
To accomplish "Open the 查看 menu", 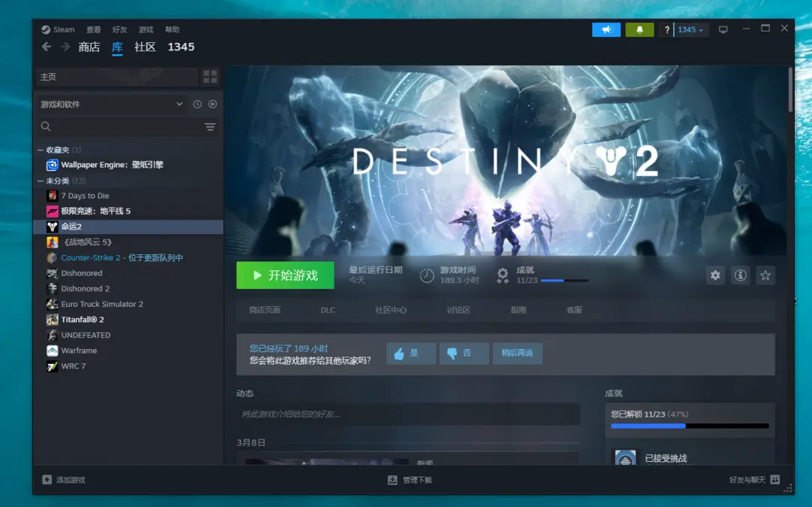I will coord(93,29).
